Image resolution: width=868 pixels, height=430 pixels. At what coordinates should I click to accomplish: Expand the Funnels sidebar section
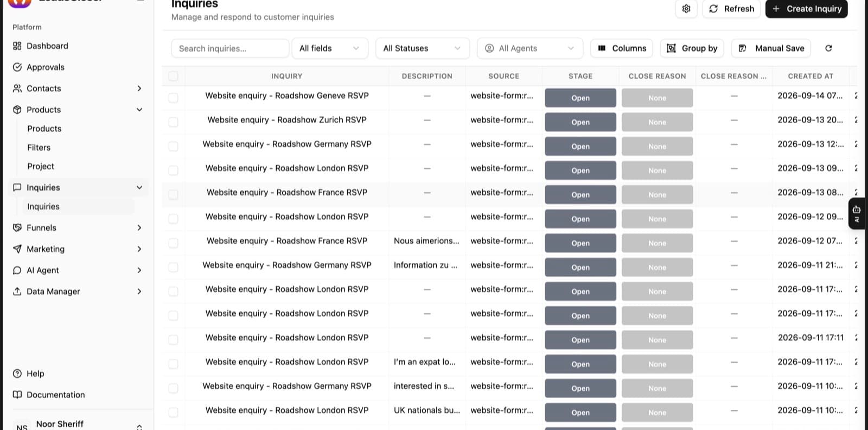point(139,228)
